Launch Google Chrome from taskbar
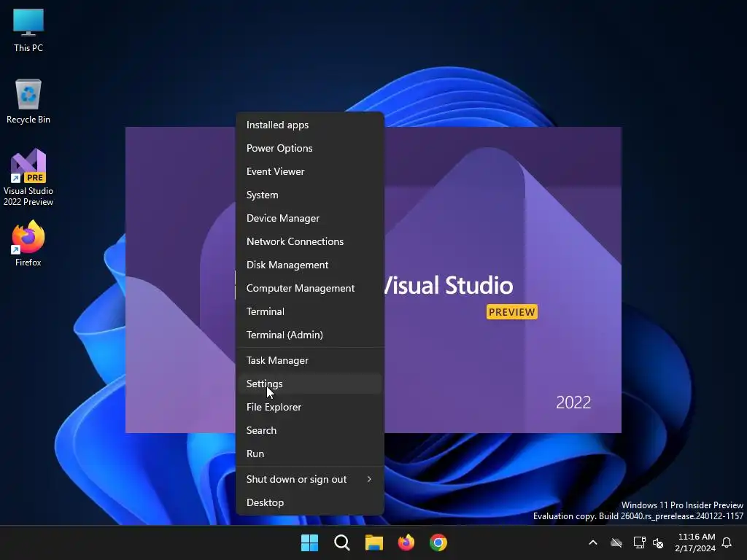Screen dimensions: 747x560 click(438, 542)
